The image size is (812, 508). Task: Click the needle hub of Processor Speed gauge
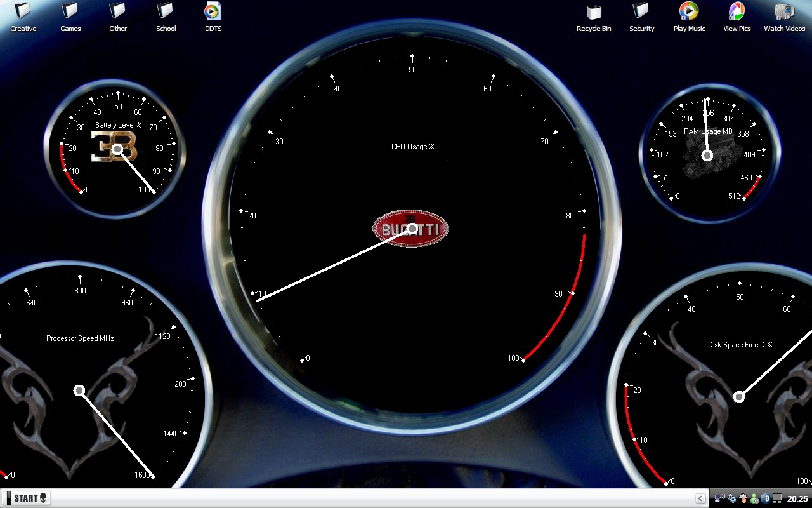click(x=79, y=391)
